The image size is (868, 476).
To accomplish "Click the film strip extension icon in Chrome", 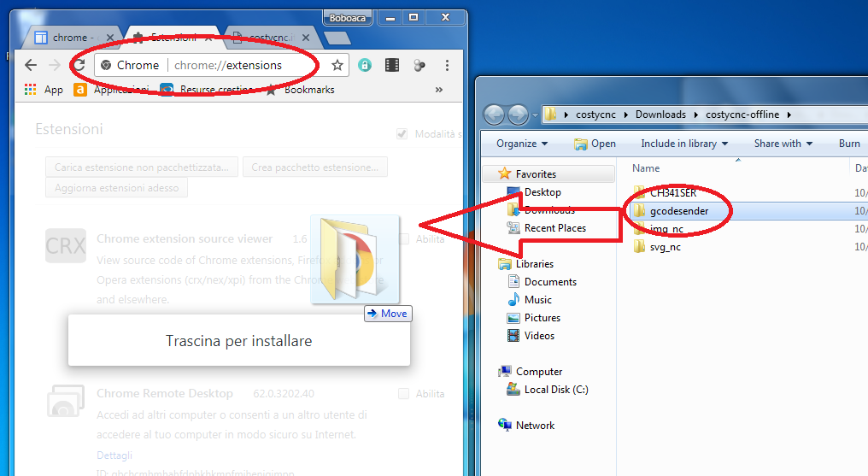I will (392, 65).
